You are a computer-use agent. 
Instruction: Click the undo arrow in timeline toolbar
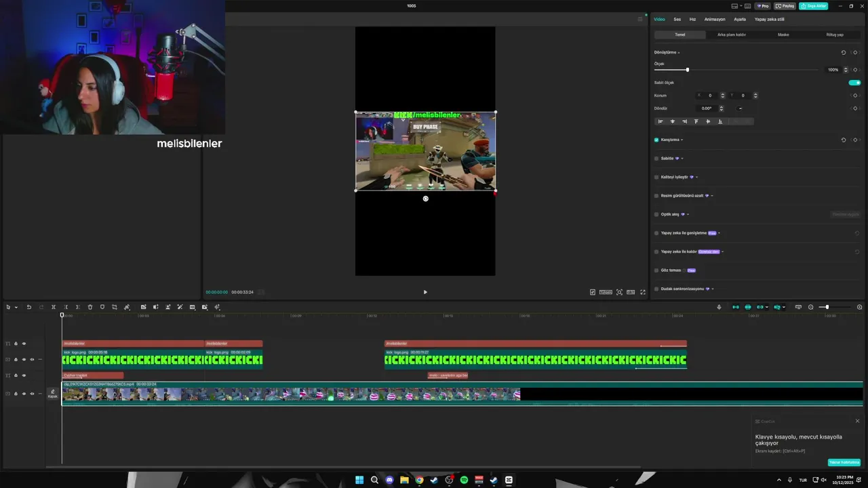tap(28, 307)
